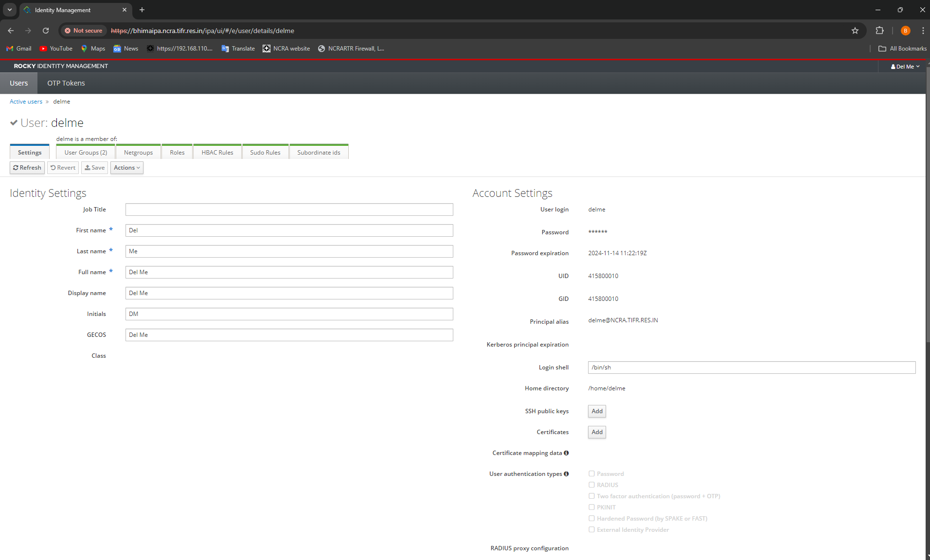The image size is (930, 560).
Task: Toggle the Password authentication type checkbox
Action: 591,473
